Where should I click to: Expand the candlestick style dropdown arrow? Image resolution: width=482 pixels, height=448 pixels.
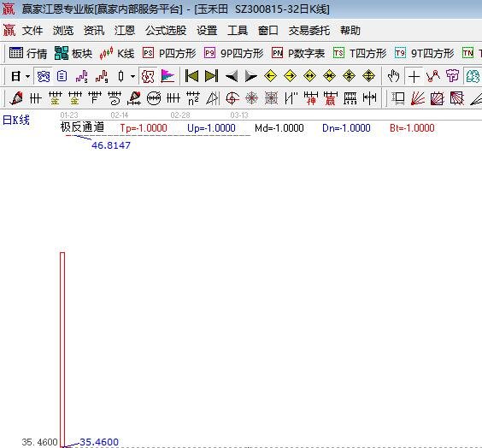[132, 76]
